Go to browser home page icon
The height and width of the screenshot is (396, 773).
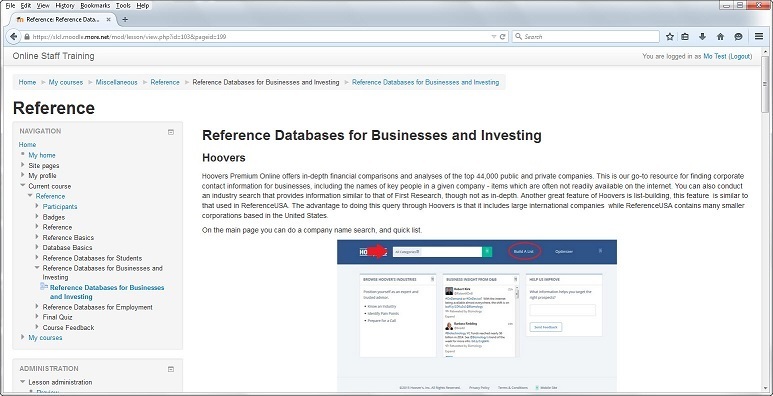click(720, 36)
